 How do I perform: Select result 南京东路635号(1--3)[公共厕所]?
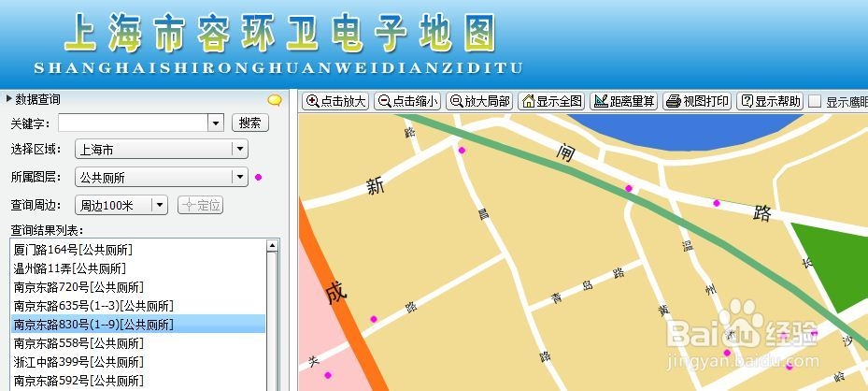138,306
